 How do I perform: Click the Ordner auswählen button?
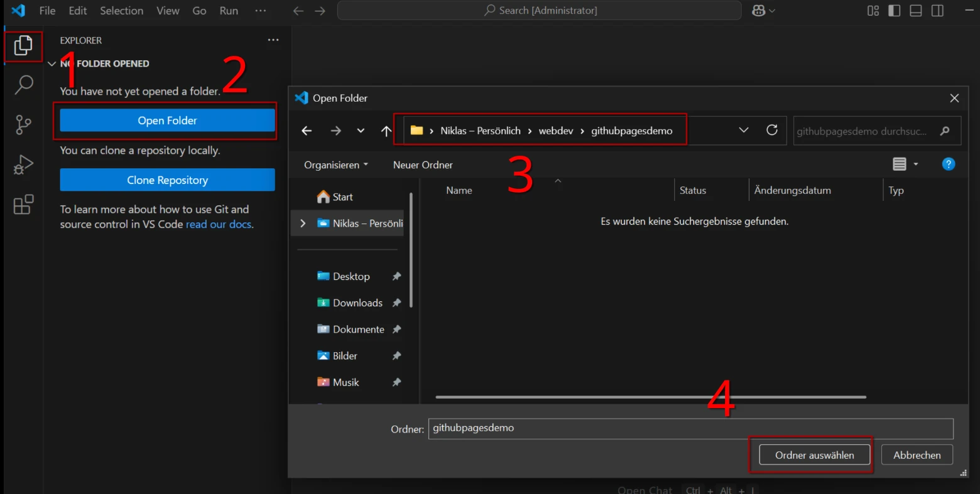point(814,455)
